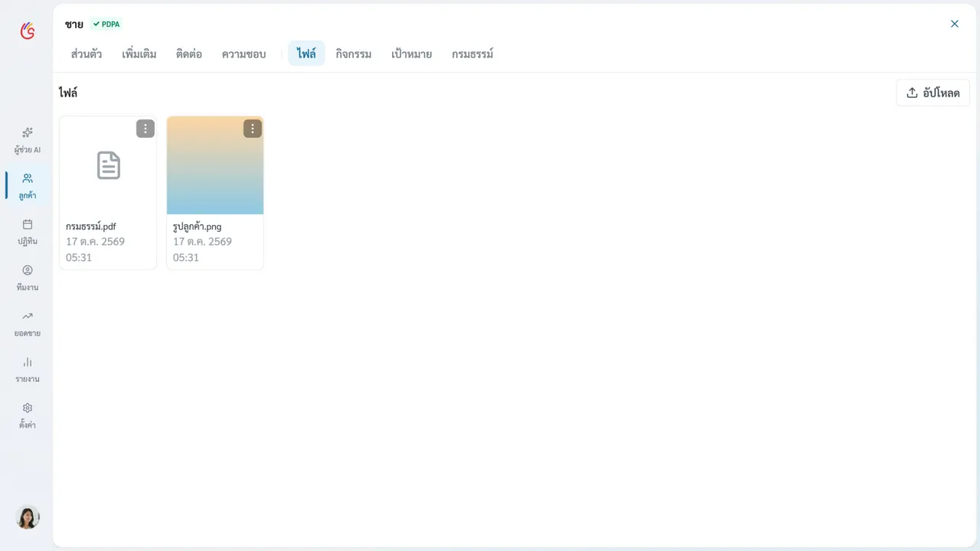Select the ไฟล์ tab
Screen dimensions: 980x551
[306, 54]
